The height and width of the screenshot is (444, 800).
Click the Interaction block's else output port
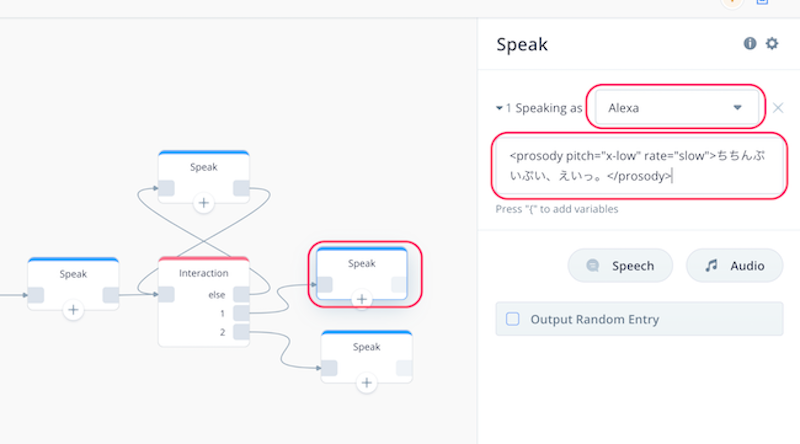click(241, 294)
